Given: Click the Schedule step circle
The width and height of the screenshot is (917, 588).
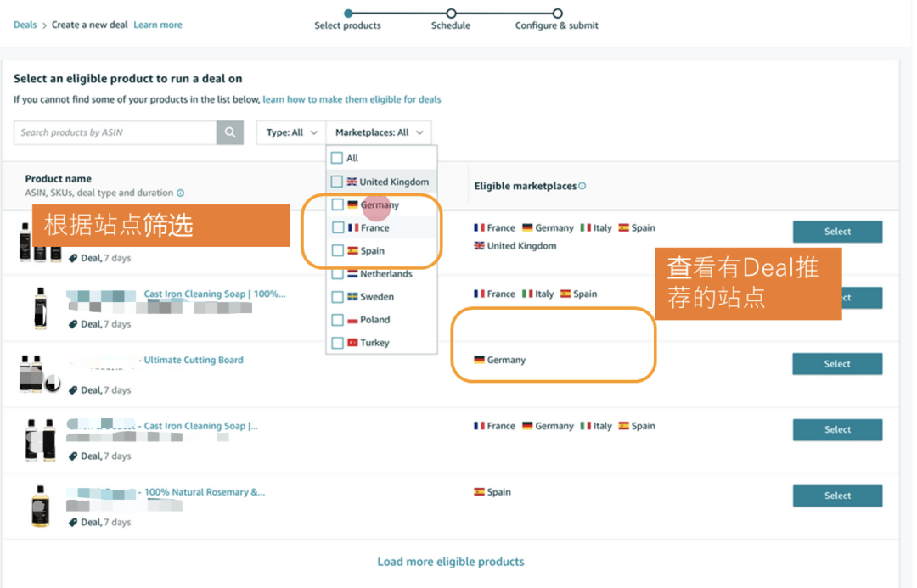Looking at the screenshot, I should [x=451, y=14].
